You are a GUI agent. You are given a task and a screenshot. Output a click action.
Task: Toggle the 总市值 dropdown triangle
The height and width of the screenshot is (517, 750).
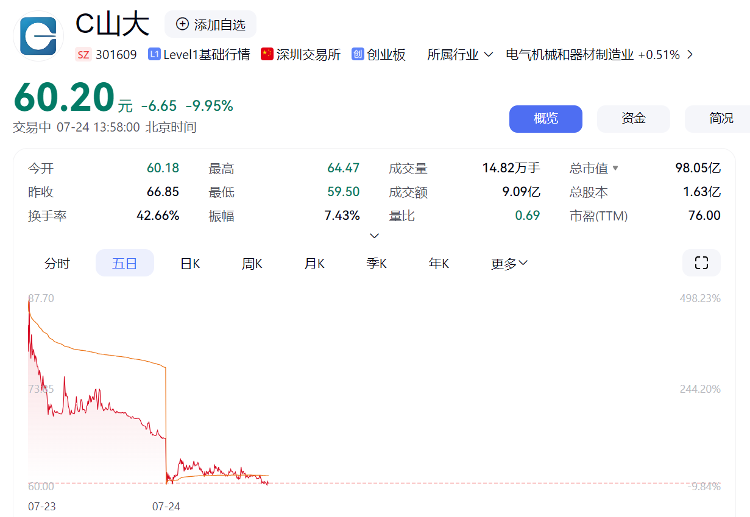click(616, 168)
